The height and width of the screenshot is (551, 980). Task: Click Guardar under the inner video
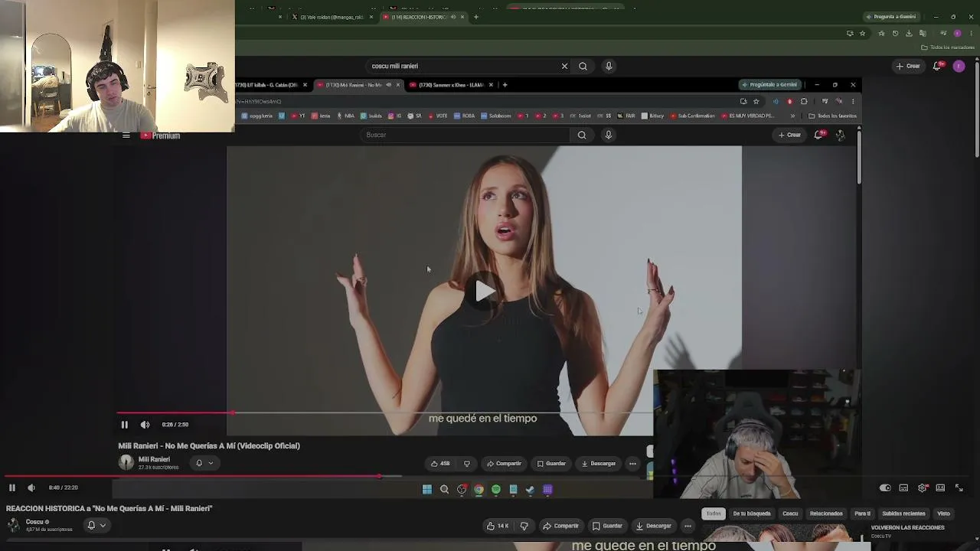[x=551, y=464]
